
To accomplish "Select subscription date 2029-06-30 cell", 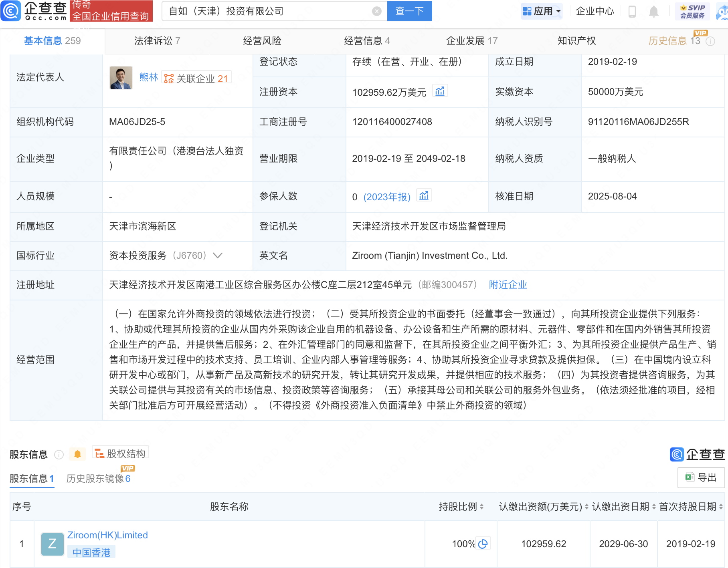I will 623,544.
